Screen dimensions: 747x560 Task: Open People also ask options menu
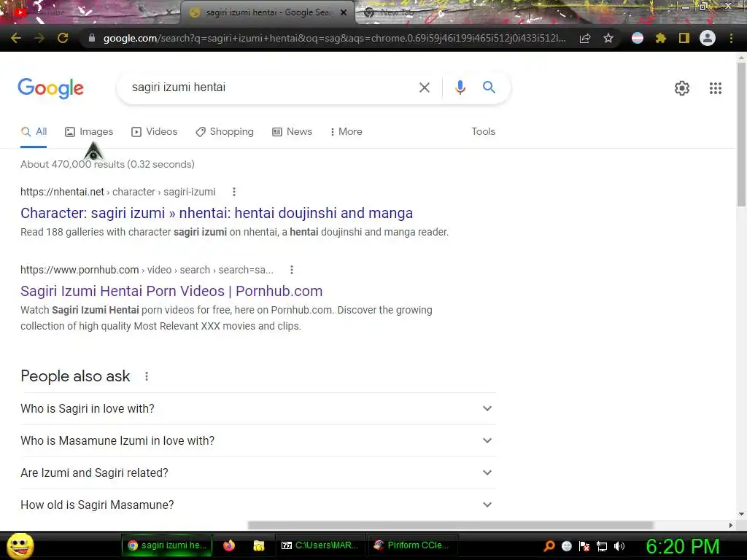147,376
